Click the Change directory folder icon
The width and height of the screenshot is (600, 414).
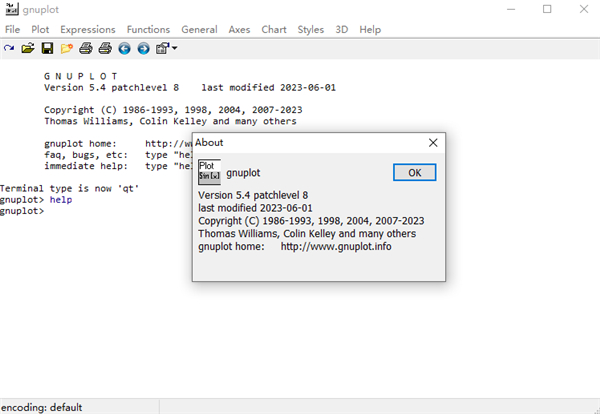[x=67, y=49]
